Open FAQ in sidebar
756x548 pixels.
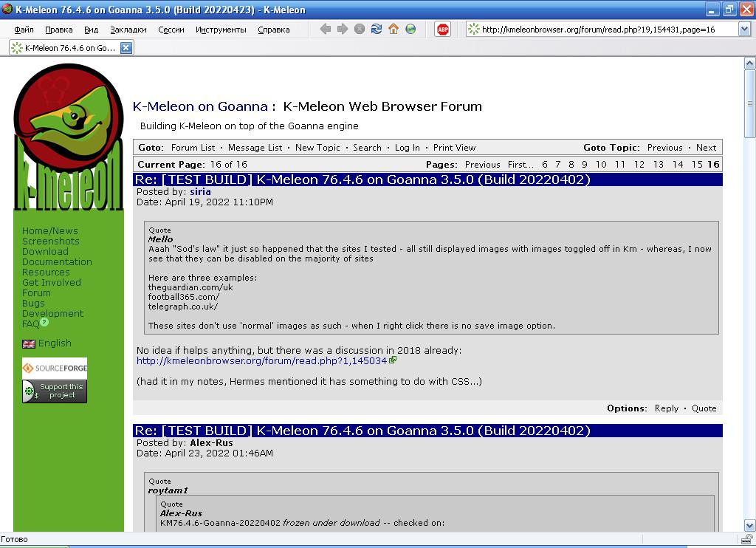click(30, 324)
